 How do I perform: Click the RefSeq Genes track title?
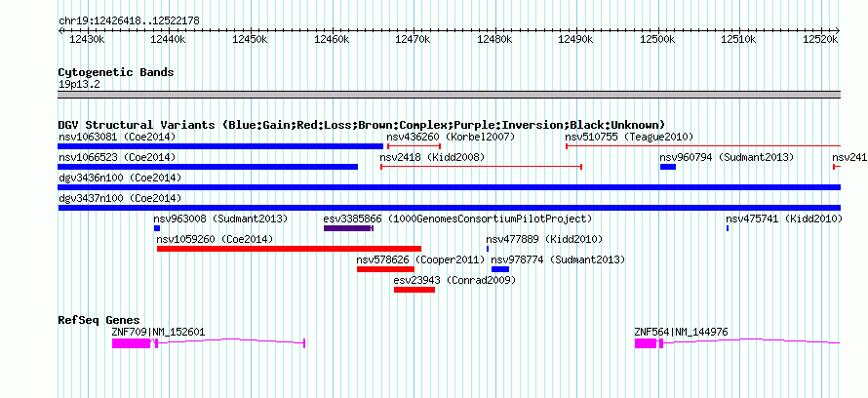coord(99,320)
